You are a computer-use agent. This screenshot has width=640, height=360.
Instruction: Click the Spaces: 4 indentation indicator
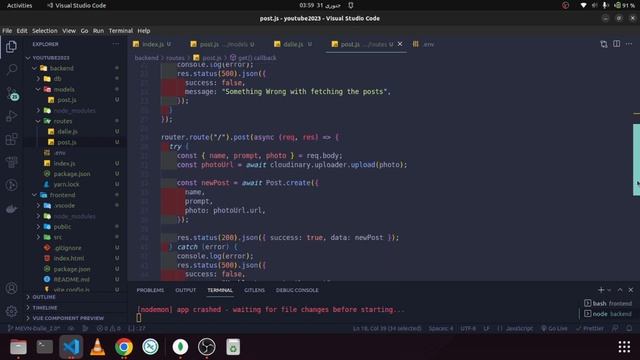pyautogui.click(x=441, y=328)
